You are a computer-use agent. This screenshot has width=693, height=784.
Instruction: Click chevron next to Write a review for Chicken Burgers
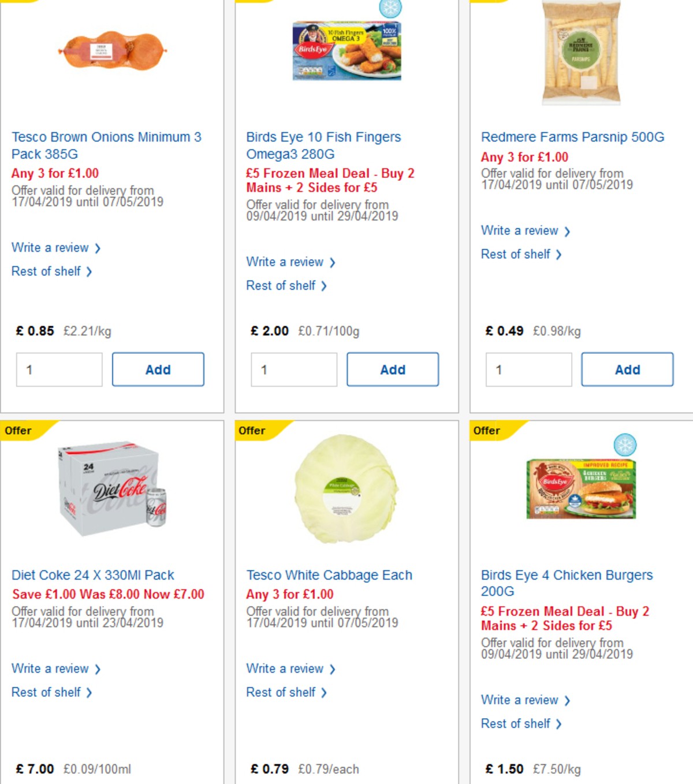click(x=568, y=700)
